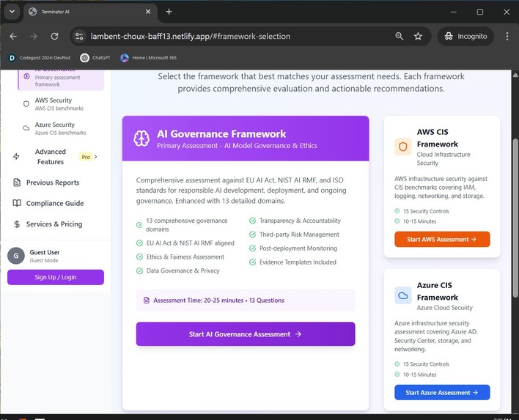Click the AI Governance Framework heading

[221, 133]
